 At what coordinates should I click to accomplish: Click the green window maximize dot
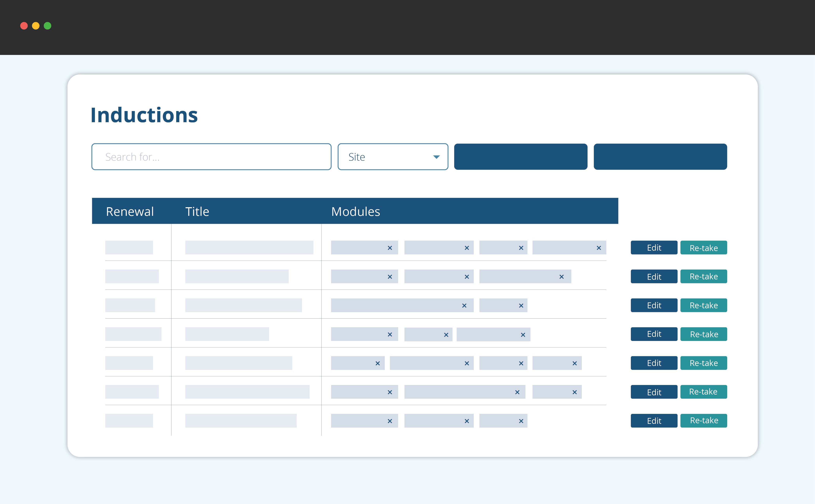click(48, 26)
